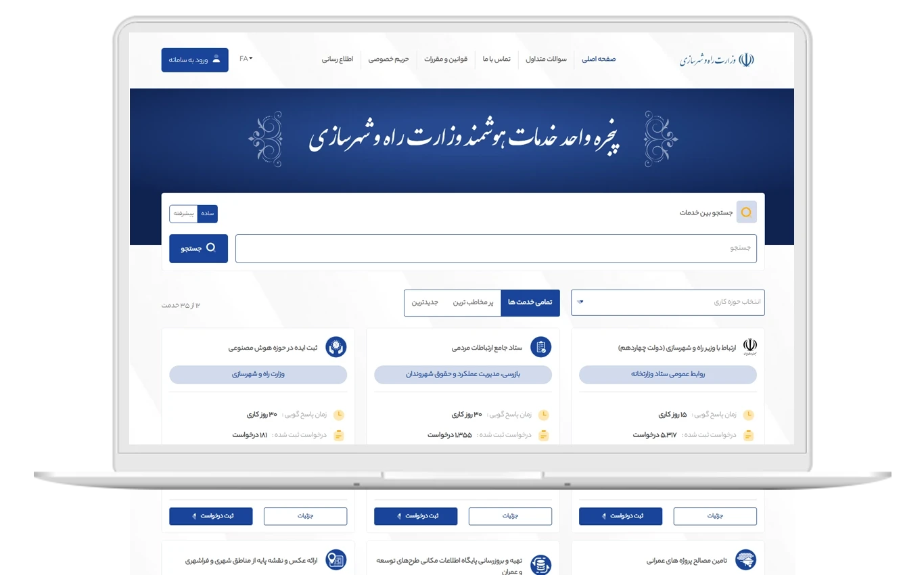The height and width of the screenshot is (575, 924).
Task: Show the جدیدترین services tab
Action: pyautogui.click(x=425, y=302)
